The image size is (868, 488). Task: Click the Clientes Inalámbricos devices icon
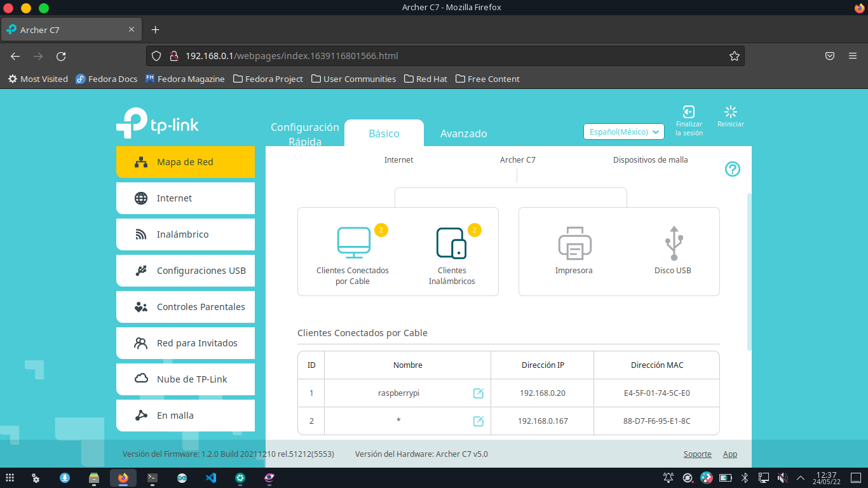[x=451, y=243]
